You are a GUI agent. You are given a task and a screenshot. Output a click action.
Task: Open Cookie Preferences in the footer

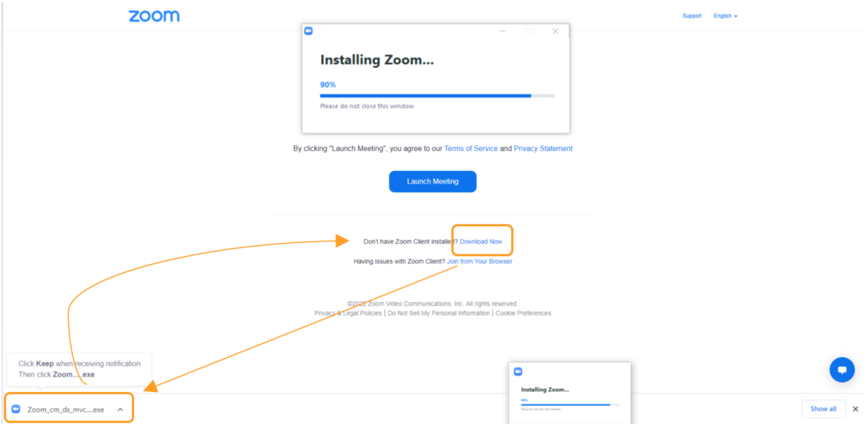[523, 313]
